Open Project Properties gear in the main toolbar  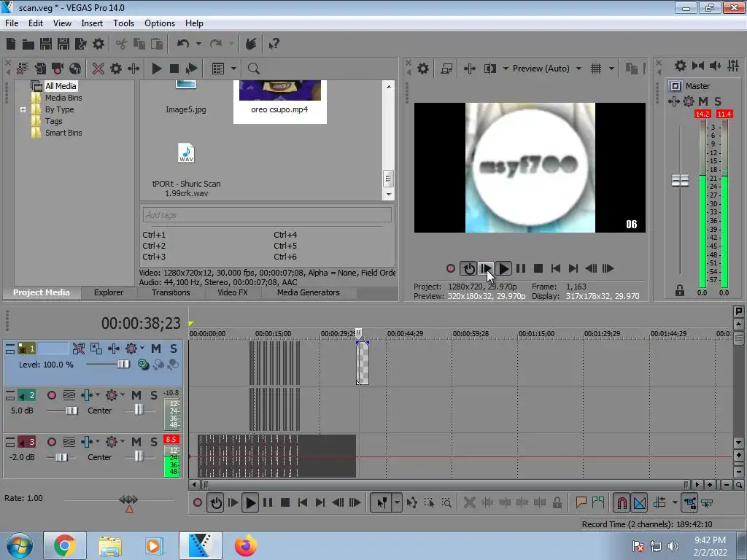(98, 44)
